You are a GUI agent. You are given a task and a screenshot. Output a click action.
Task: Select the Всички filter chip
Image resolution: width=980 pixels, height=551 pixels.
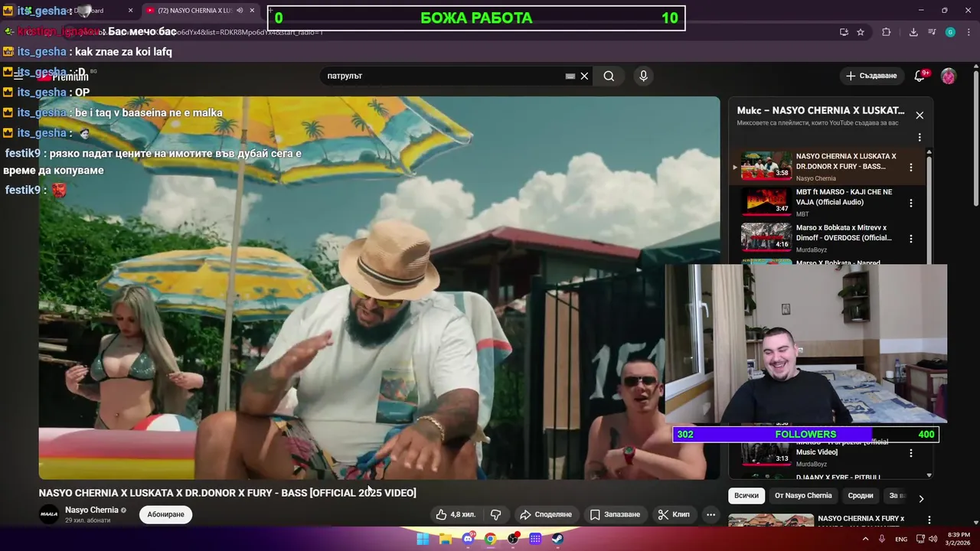(746, 495)
